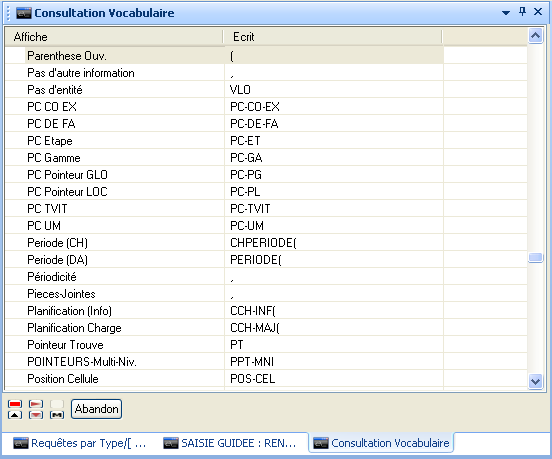
Task: Click the black up-triangle button
Action: pyautogui.click(x=15, y=415)
